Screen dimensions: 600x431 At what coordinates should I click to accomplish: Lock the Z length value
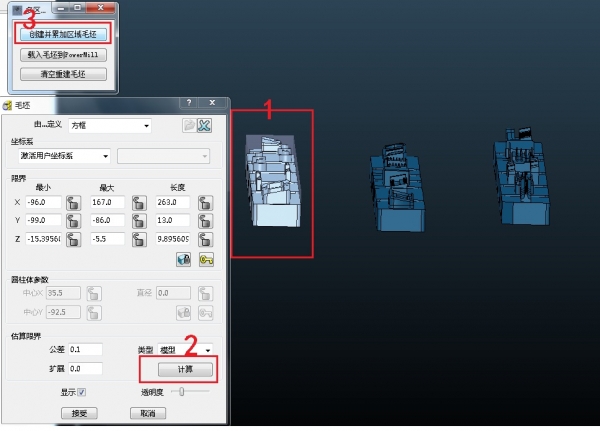[205, 240]
